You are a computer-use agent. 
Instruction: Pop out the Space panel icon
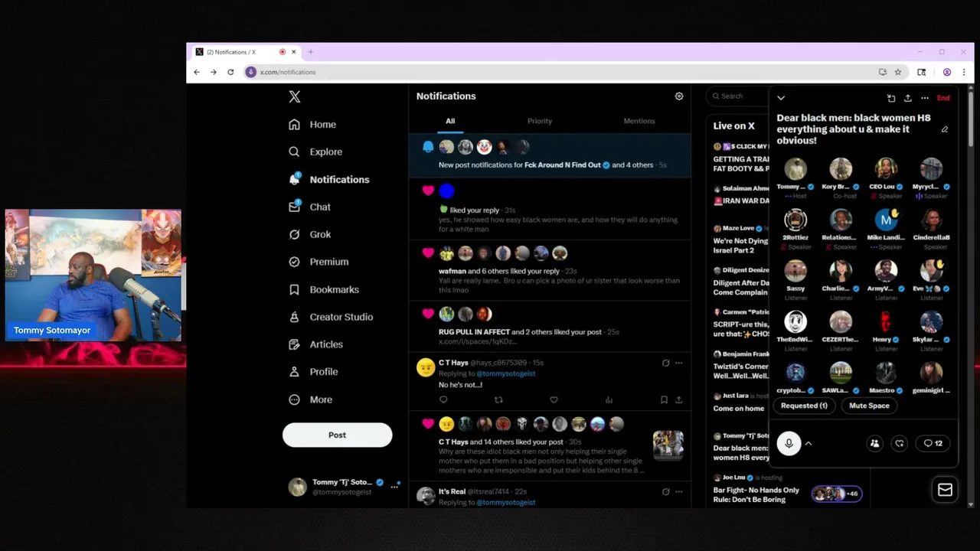891,98
